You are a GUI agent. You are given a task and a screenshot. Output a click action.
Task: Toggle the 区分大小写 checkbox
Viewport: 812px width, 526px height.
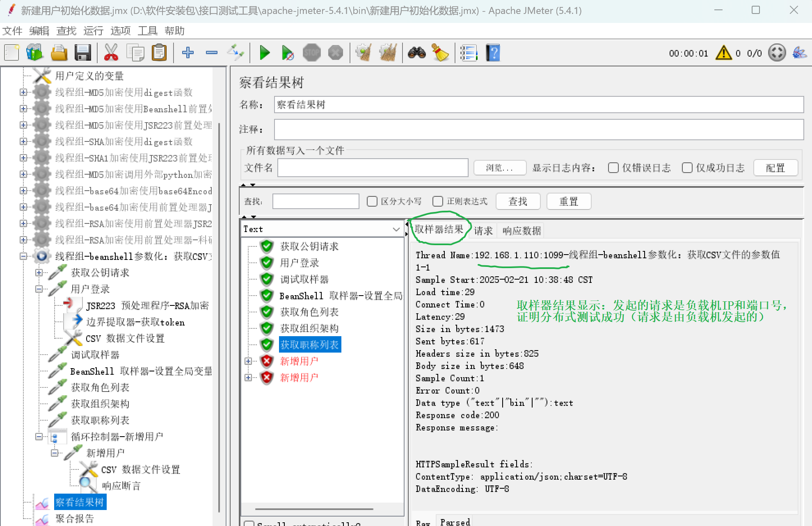coord(372,201)
